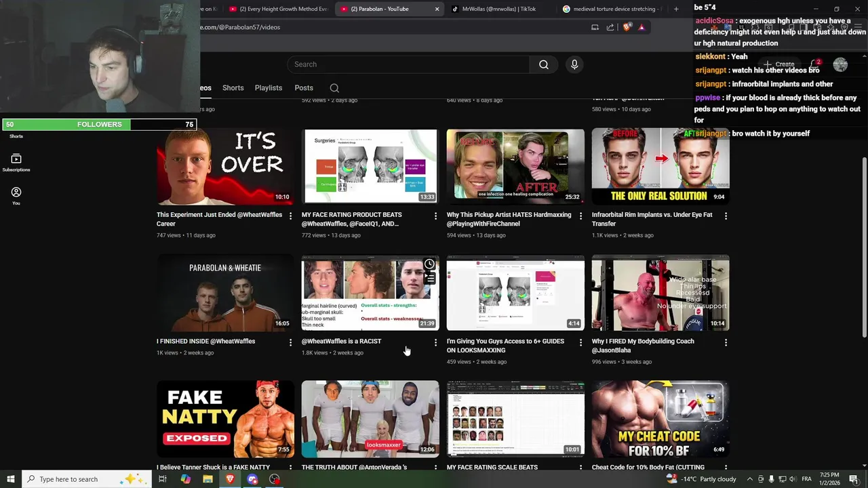Viewport: 868px width, 488px height.
Task: Focus the YouTube Search input field
Action: tap(408, 64)
